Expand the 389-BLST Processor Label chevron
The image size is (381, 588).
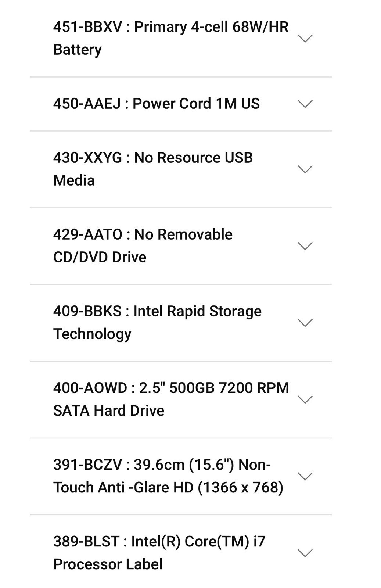click(305, 553)
